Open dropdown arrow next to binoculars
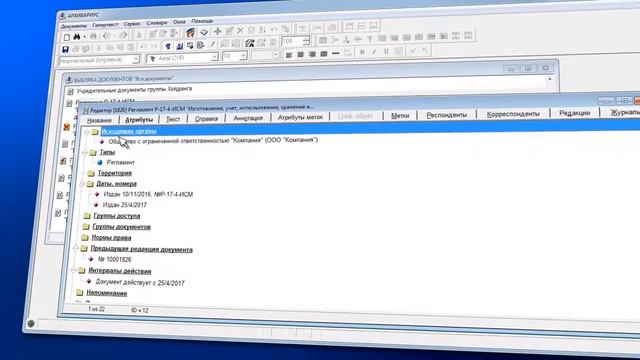The height and width of the screenshot is (360, 640). pyautogui.click(x=84, y=37)
